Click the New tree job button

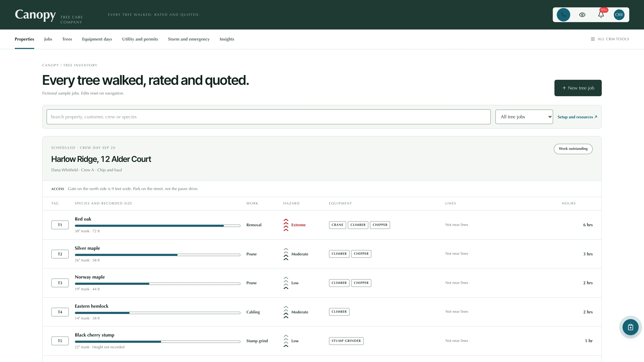(578, 88)
